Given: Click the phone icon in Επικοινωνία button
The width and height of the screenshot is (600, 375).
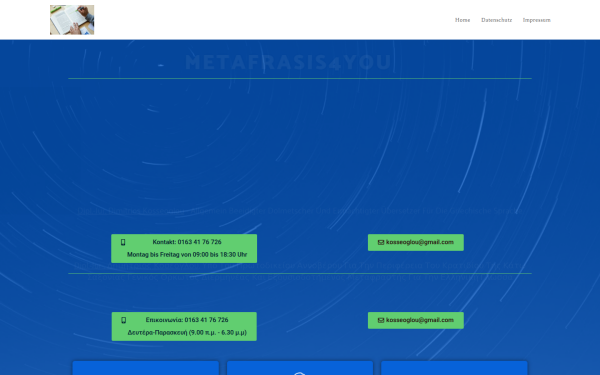Looking at the screenshot, I should [123, 320].
